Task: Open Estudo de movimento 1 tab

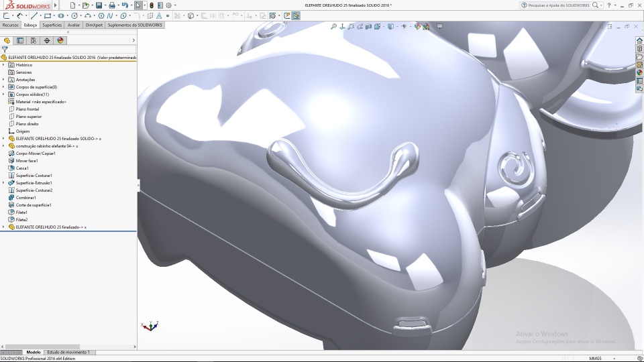Action: click(x=68, y=352)
